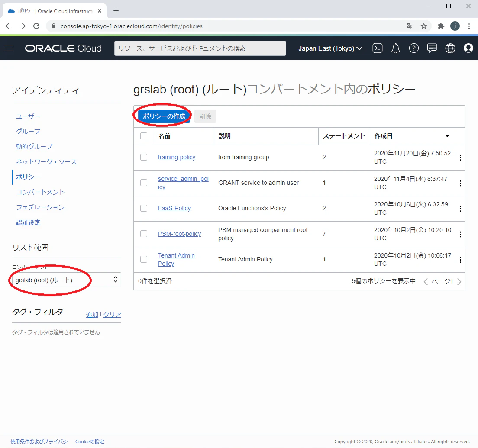Screen dimensions: 478x448
Task: Go to previous page arrow in pagination
Action: (x=426, y=282)
